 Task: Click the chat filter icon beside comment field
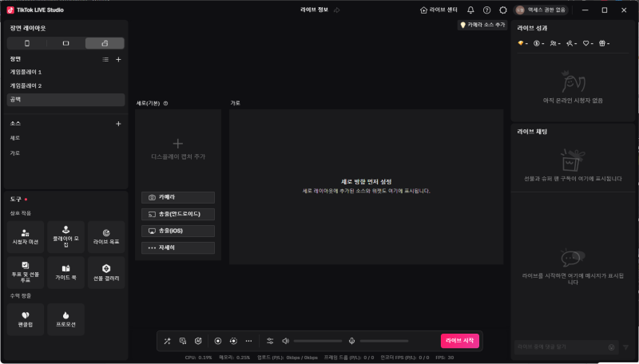click(x=626, y=347)
